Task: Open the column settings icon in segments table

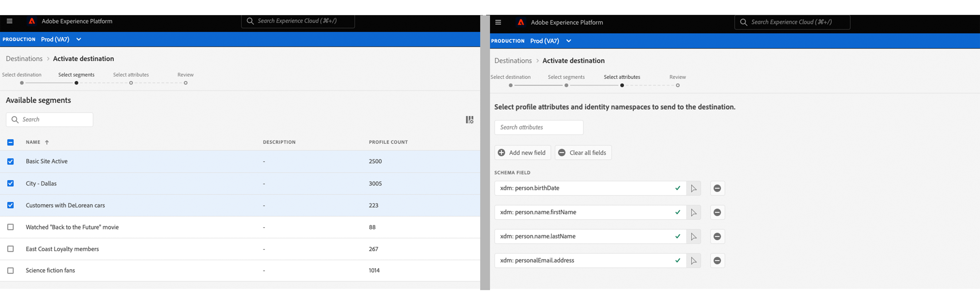Action: tap(469, 120)
